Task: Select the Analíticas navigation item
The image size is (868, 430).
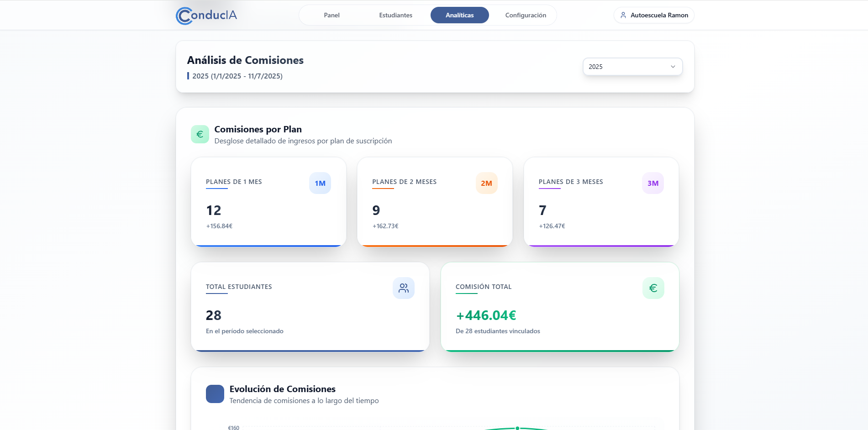Action: pos(459,15)
